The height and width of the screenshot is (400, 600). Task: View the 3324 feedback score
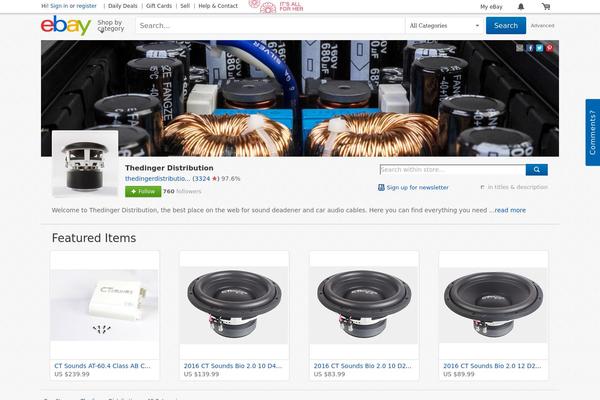tap(202, 178)
